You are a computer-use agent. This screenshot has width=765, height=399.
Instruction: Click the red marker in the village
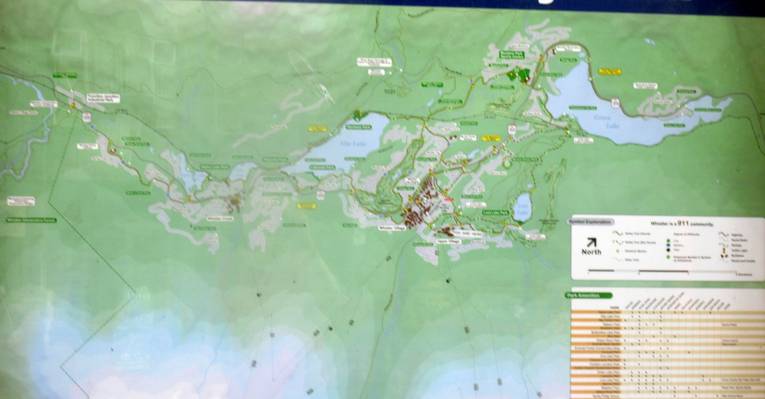tap(448, 199)
